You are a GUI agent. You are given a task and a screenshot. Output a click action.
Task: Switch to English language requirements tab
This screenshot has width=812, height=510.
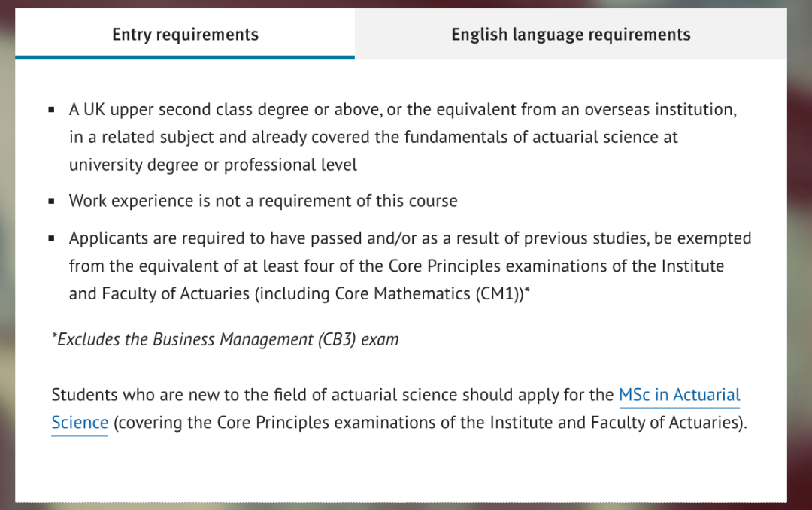571,35
